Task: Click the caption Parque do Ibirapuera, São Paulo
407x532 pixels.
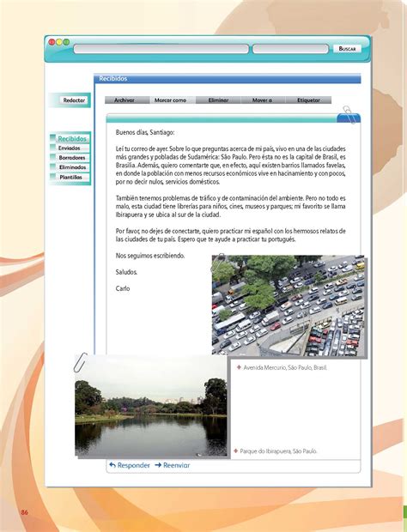Action: (278, 451)
